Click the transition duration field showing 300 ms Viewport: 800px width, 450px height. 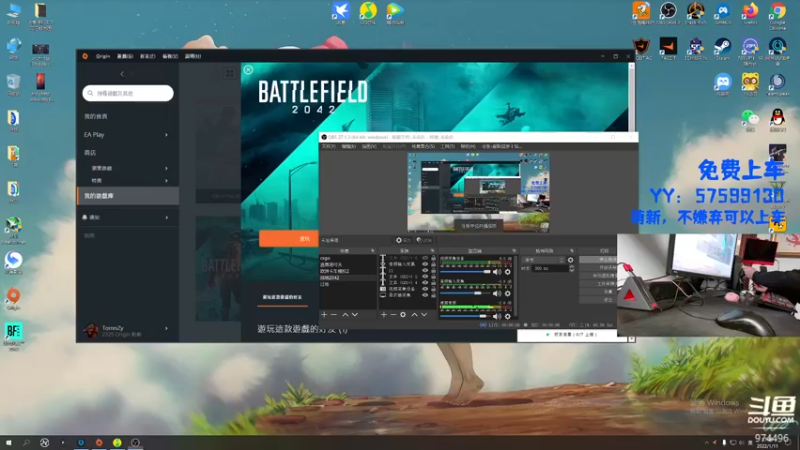pyautogui.click(x=551, y=268)
